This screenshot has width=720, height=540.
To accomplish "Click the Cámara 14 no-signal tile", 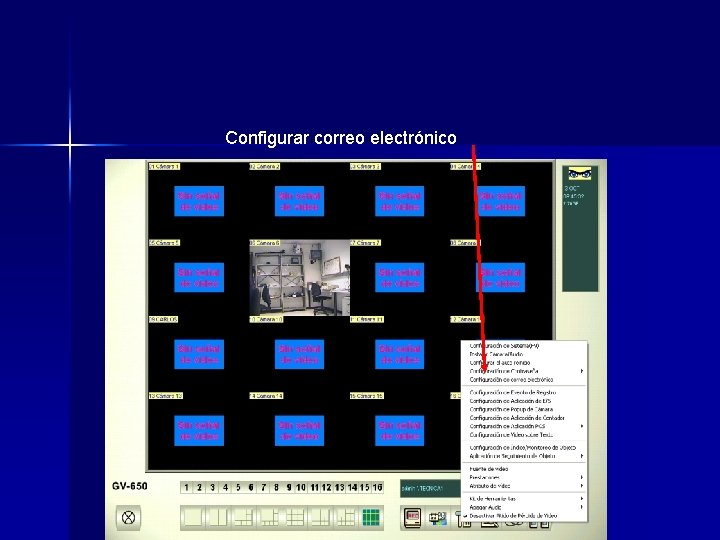I will (x=299, y=431).
